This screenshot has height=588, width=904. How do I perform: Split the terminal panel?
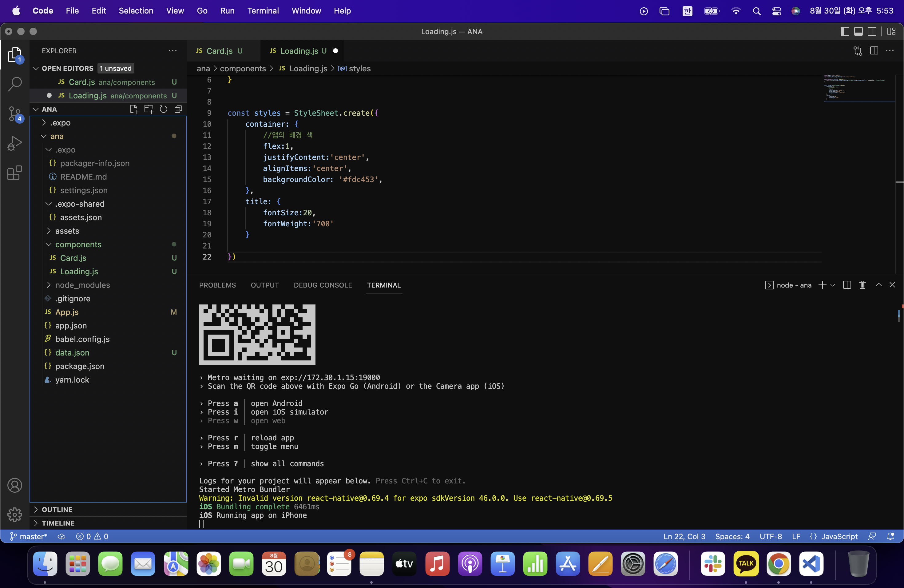point(847,285)
